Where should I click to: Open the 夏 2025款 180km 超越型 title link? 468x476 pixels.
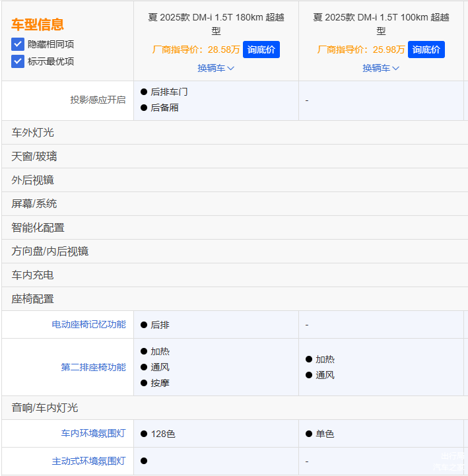point(216,24)
